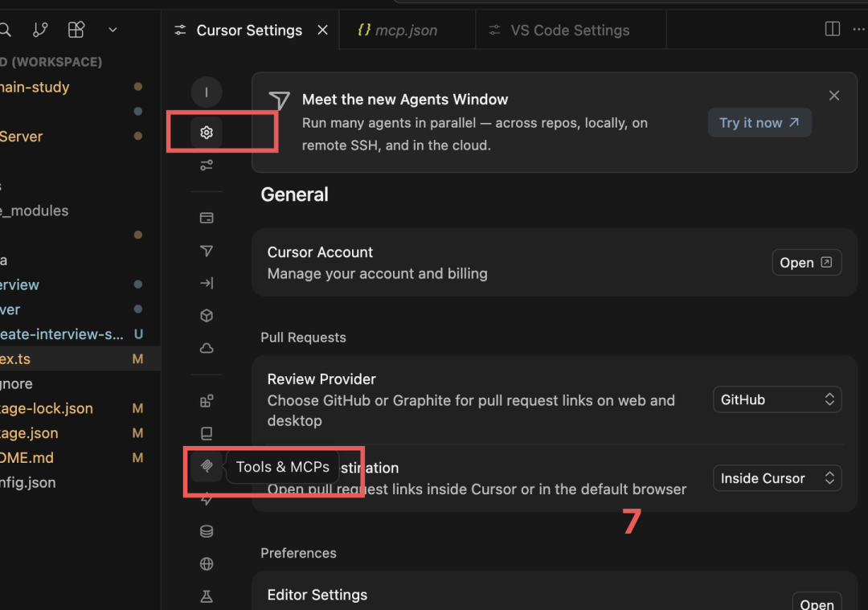The image size is (868, 610).
Task: Click the Pull Requests section heading
Action: 303,337
